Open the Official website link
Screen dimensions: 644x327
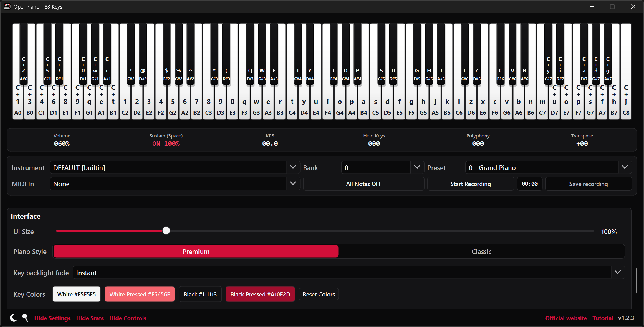pyautogui.click(x=566, y=318)
